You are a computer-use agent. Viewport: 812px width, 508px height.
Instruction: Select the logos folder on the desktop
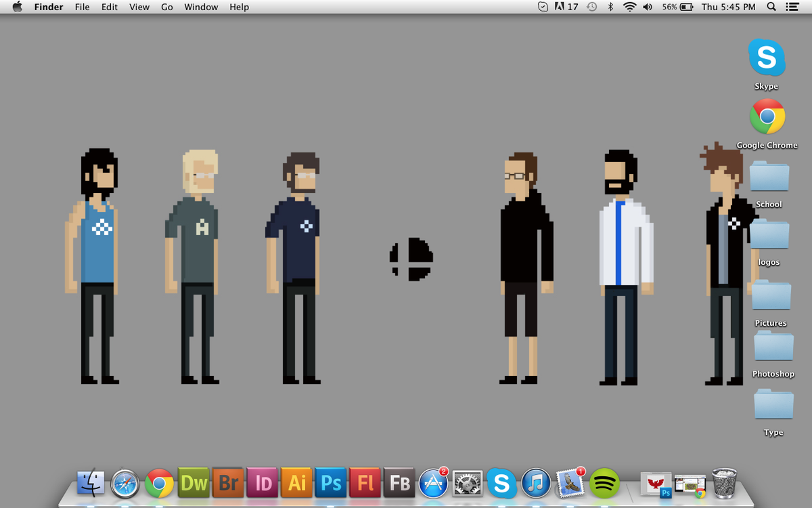coord(769,235)
